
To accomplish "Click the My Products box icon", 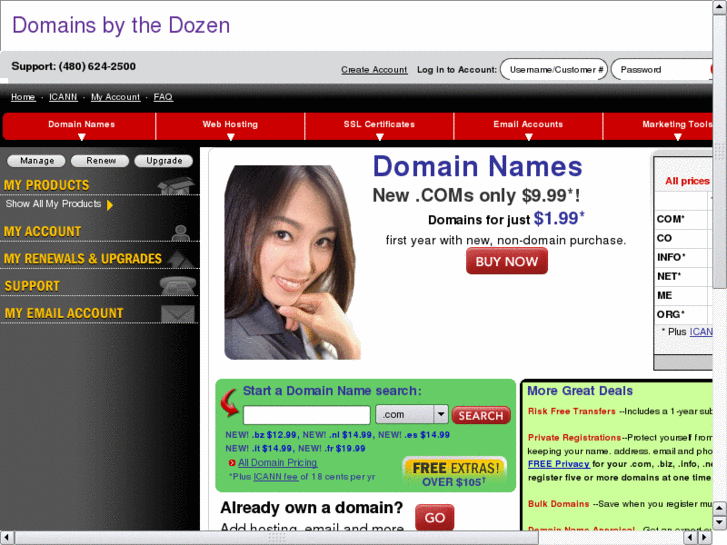I will coord(175,186).
